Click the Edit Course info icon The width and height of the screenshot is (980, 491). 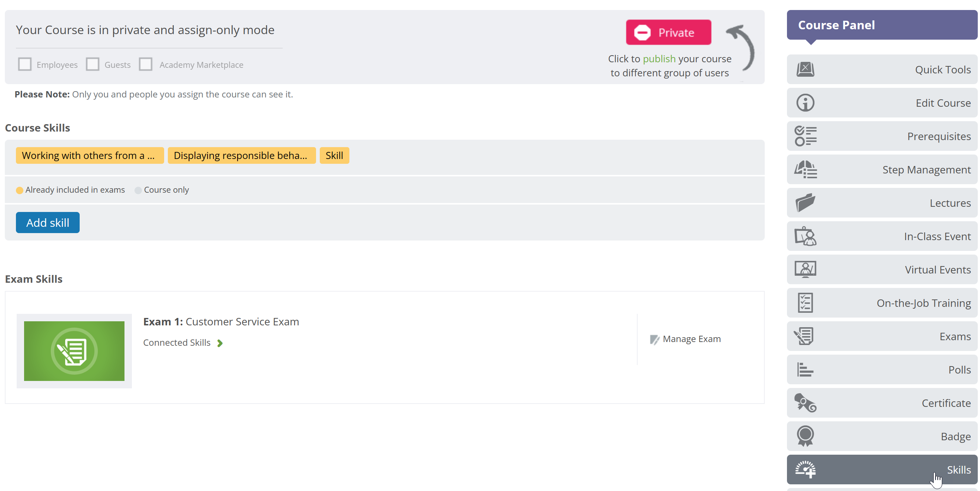[805, 103]
